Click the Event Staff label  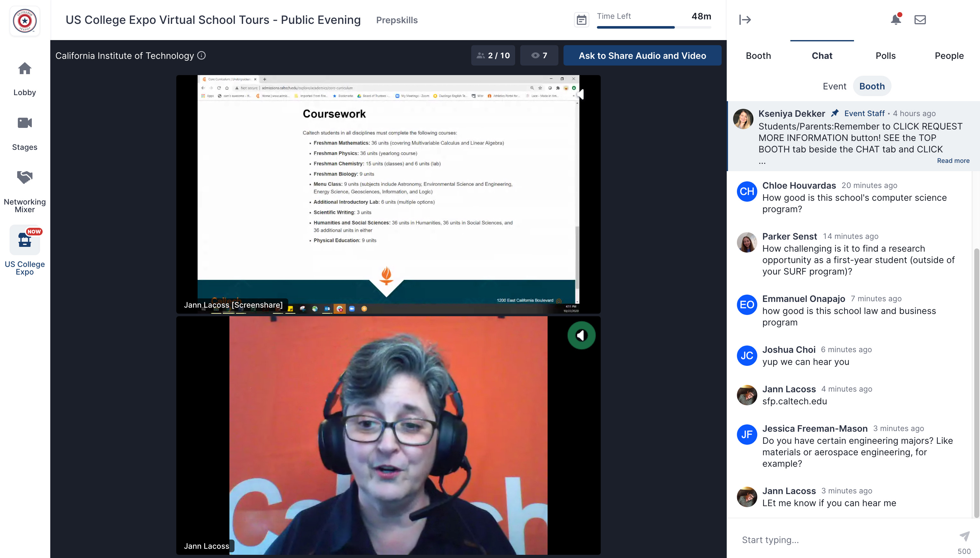[x=864, y=114]
